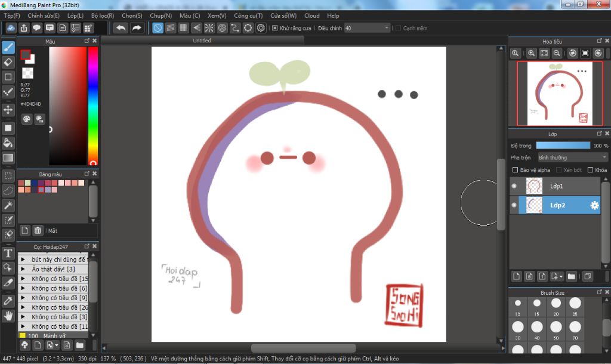
Task: Turn off snap in toolbar
Action: (158, 28)
